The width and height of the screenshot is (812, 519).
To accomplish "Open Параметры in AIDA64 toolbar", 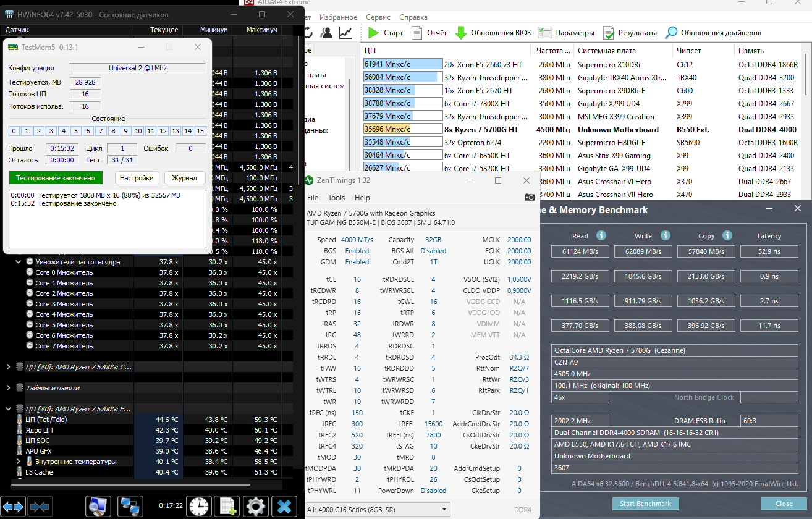I will (566, 33).
